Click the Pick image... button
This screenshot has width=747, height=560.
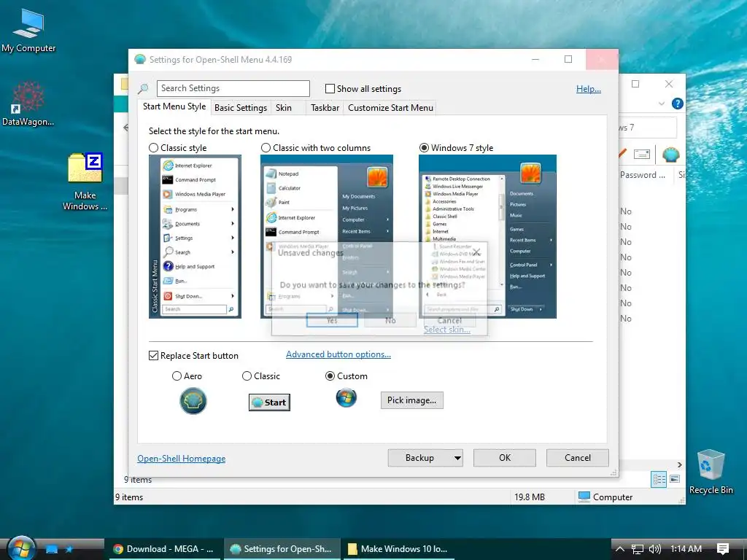point(411,400)
